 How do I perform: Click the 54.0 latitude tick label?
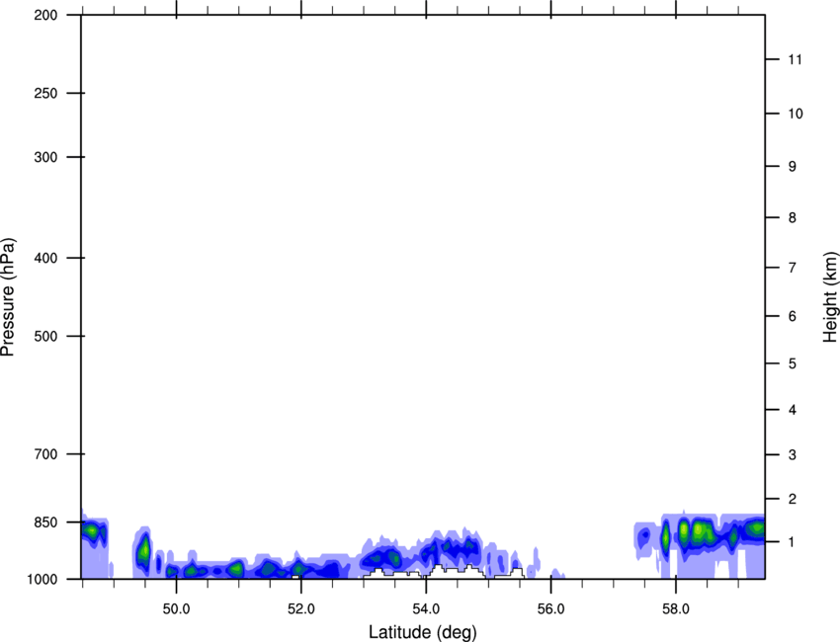tap(426, 609)
